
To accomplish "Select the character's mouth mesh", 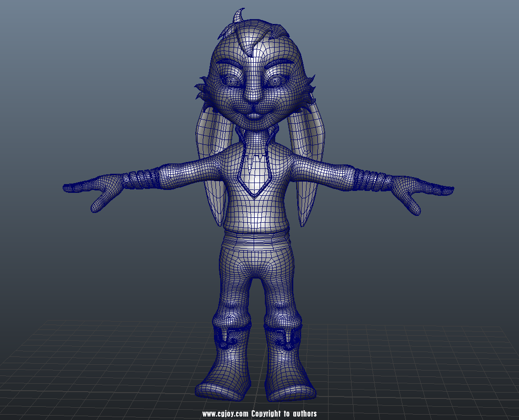I will [255, 116].
